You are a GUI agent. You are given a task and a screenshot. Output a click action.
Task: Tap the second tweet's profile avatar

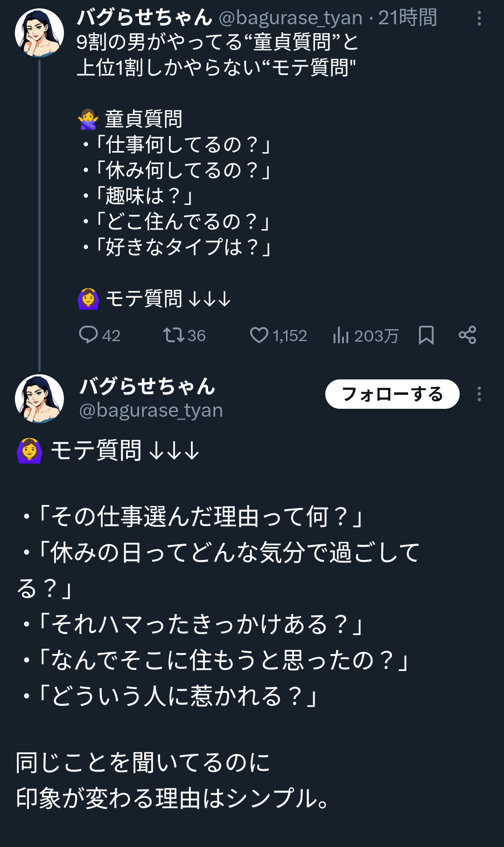click(39, 399)
